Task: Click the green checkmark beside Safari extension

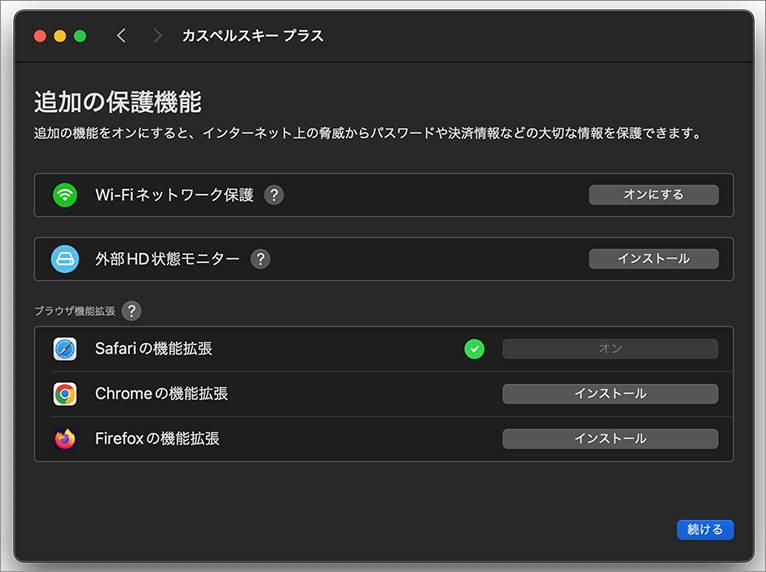Action: tap(474, 349)
